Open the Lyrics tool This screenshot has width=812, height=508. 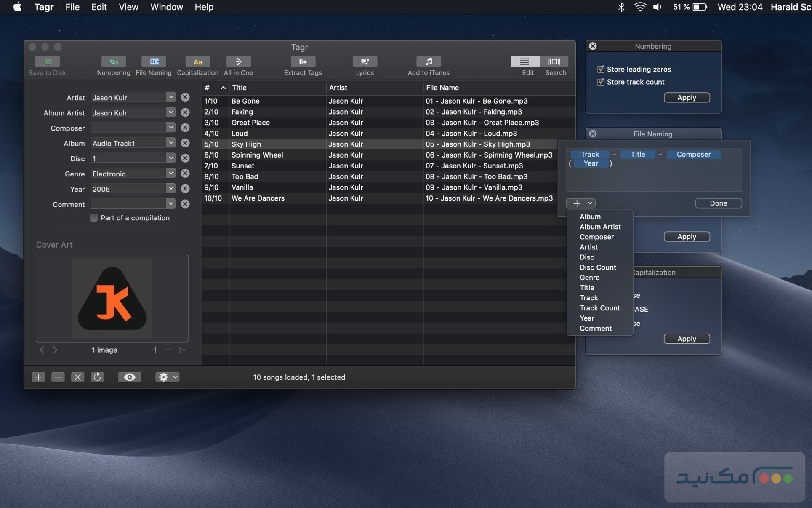point(365,62)
